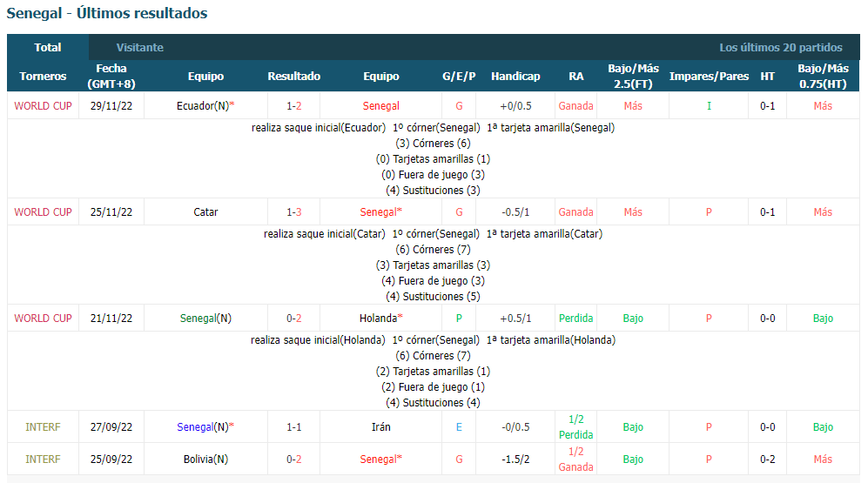Click 'Perdida' in the Holanda row
868x483 pixels.
[x=575, y=319]
